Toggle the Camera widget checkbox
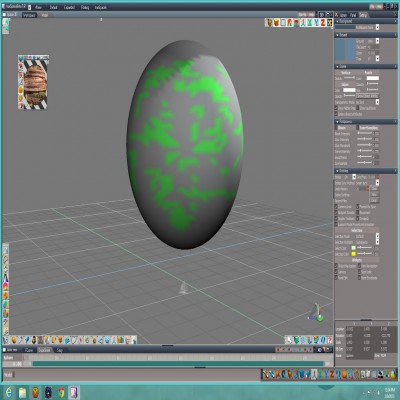This screenshot has height=400, width=400. (x=337, y=272)
